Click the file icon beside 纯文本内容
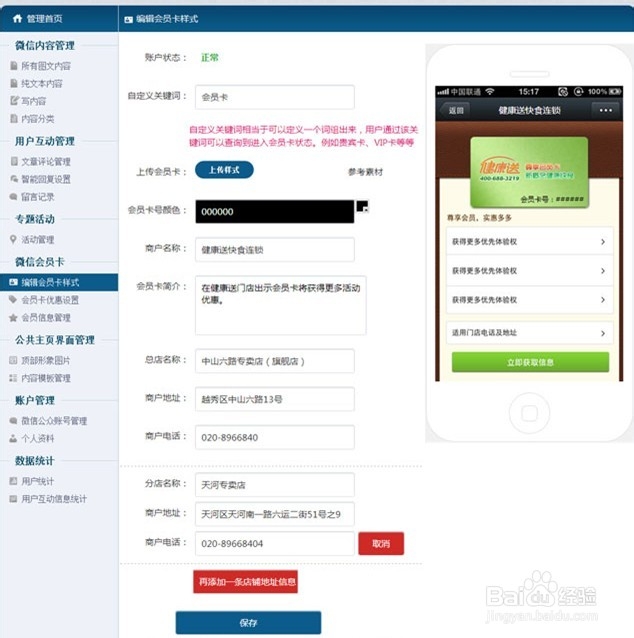This screenshot has width=634, height=638. [x=14, y=83]
